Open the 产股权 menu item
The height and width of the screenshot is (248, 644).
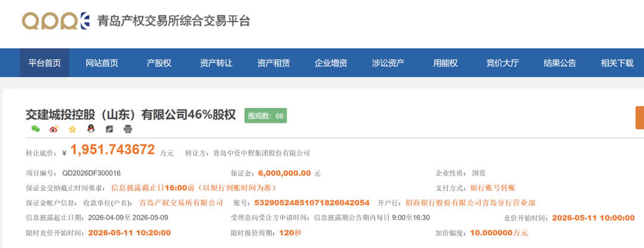(159, 63)
